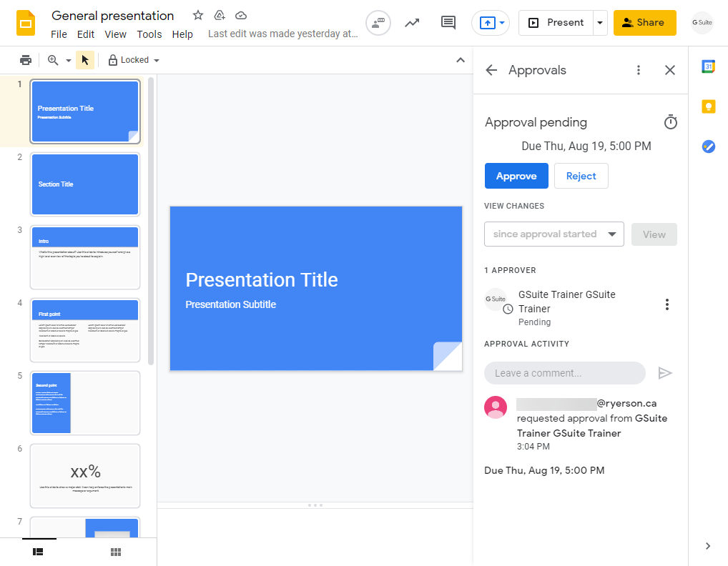Switch to filmstrip view of slides
Viewport: 728px width, 566px height.
[x=39, y=552]
